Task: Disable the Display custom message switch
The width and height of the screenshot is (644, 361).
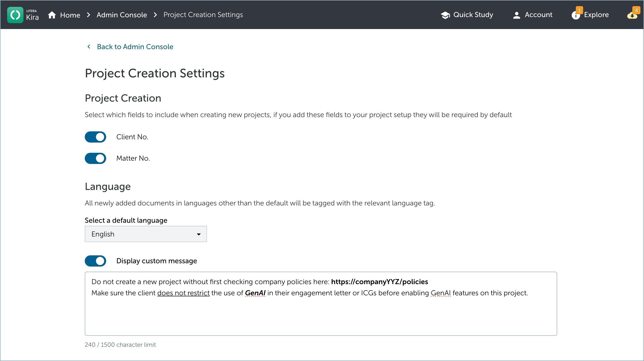Action: [x=95, y=261]
